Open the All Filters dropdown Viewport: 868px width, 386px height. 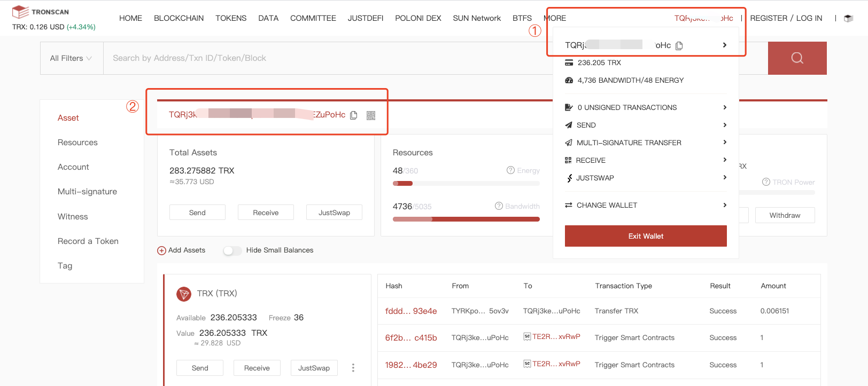click(x=71, y=58)
